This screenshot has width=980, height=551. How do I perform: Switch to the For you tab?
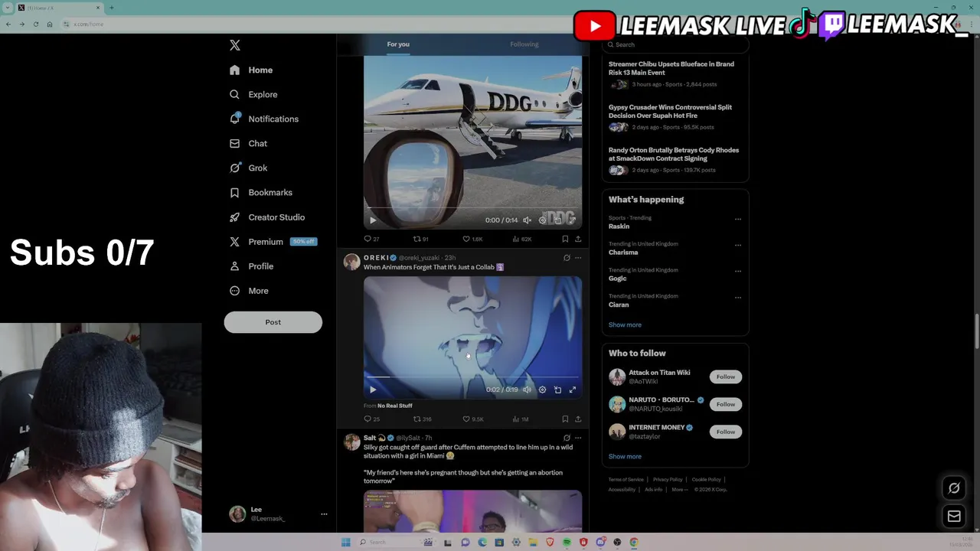point(398,44)
